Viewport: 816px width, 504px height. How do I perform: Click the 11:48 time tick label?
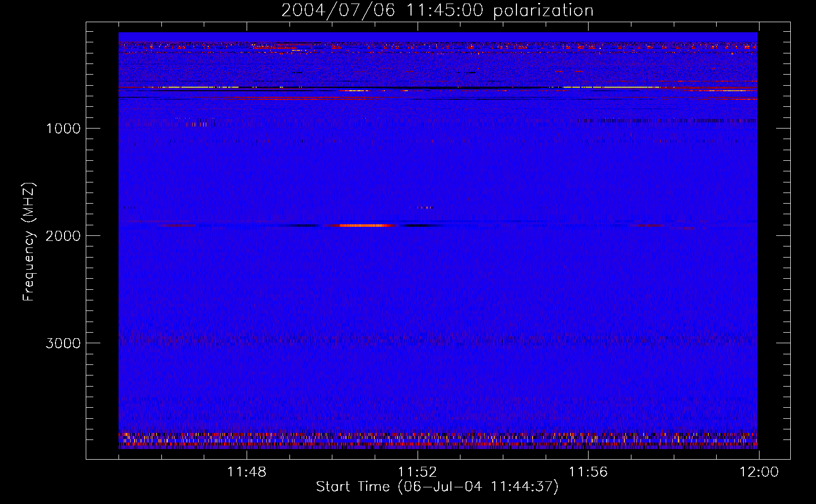tap(247, 472)
